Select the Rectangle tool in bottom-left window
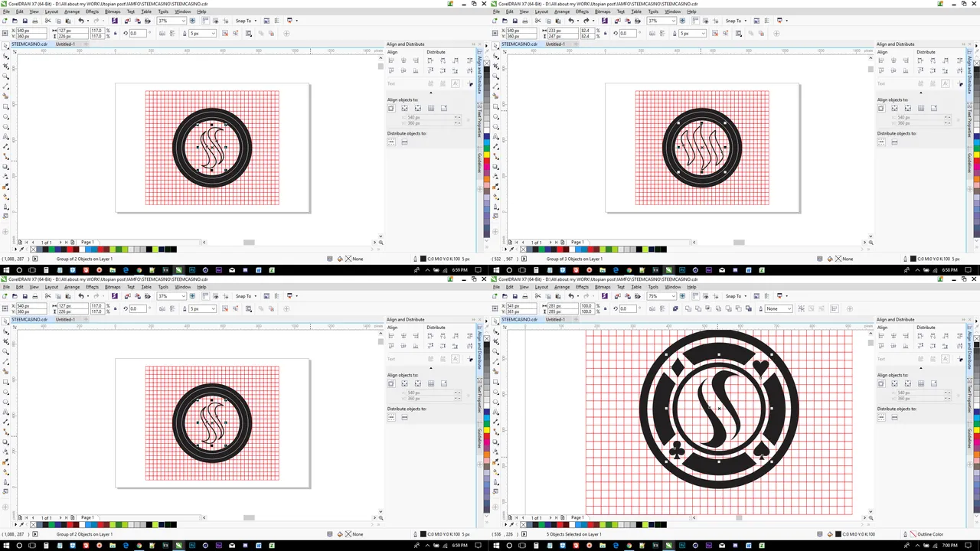Screen dimensions: 980x551 pyautogui.click(x=6, y=382)
